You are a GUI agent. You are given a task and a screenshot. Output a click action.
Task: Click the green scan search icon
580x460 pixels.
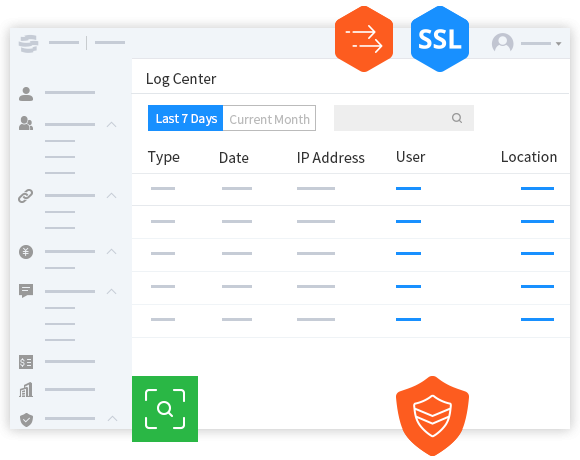tap(165, 409)
